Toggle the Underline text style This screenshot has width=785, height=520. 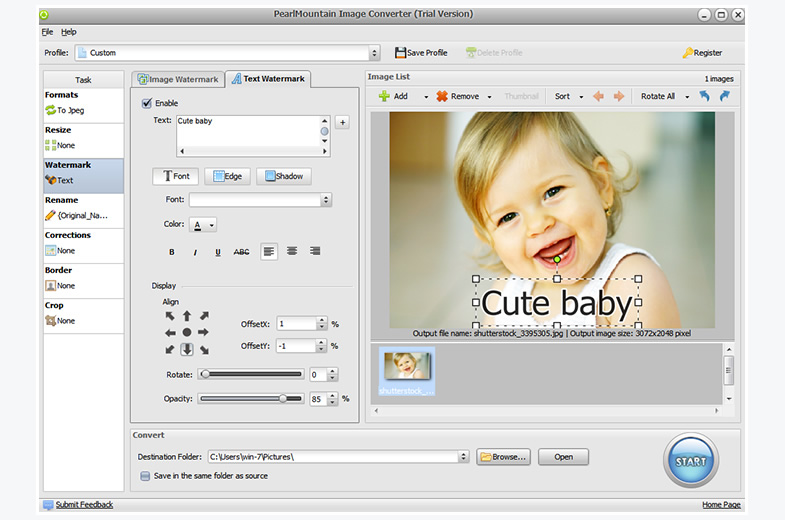tap(218, 252)
